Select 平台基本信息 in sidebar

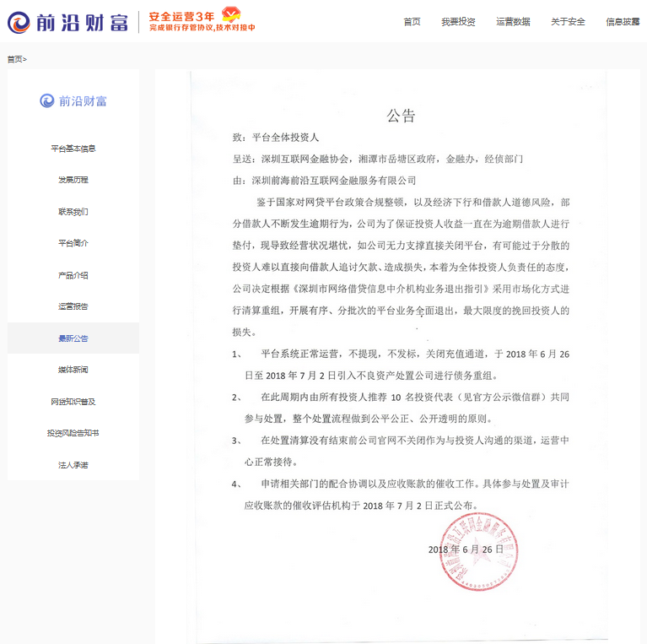(73, 149)
